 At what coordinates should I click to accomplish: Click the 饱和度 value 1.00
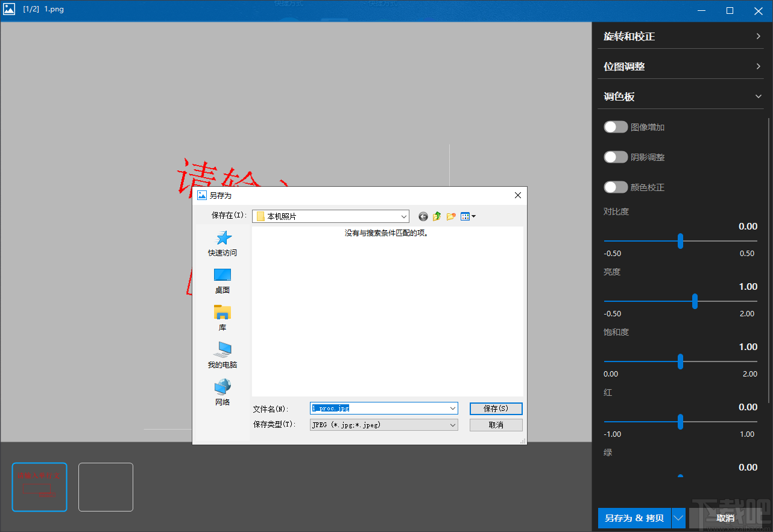tap(748, 347)
